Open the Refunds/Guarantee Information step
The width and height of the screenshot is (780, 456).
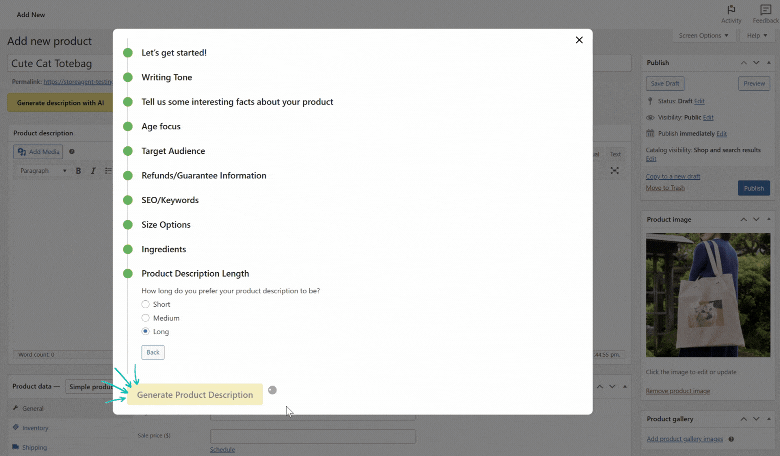[204, 176]
